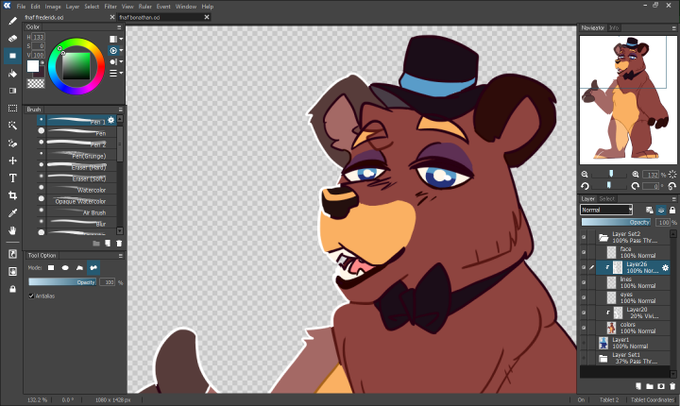This screenshot has height=406, width=680.
Task: Open the Navigator panel menu
Action: pos(673,28)
